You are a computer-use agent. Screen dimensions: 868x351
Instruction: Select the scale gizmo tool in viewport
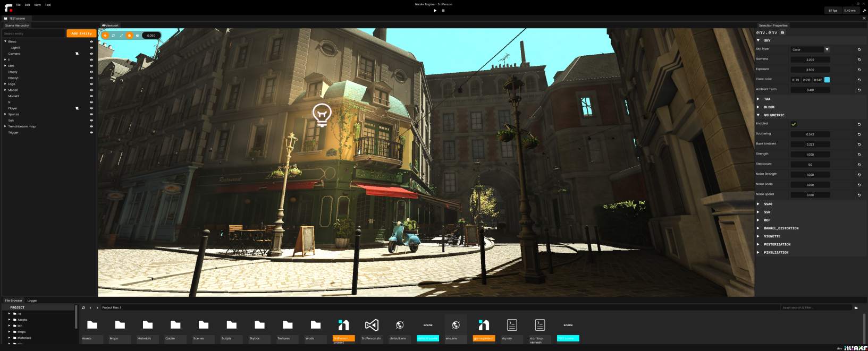(121, 36)
